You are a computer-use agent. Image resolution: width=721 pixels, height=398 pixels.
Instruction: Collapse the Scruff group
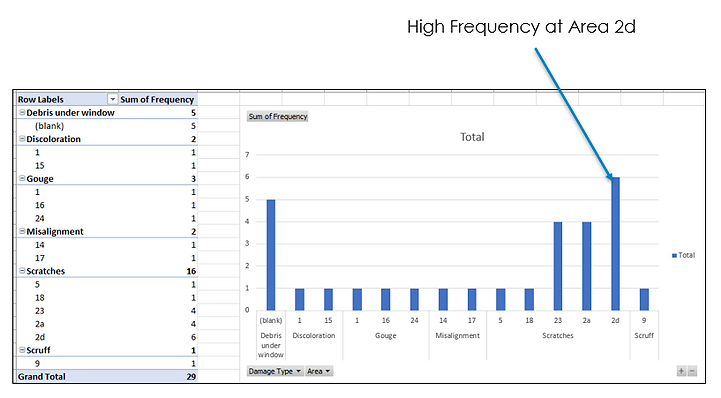(22, 350)
